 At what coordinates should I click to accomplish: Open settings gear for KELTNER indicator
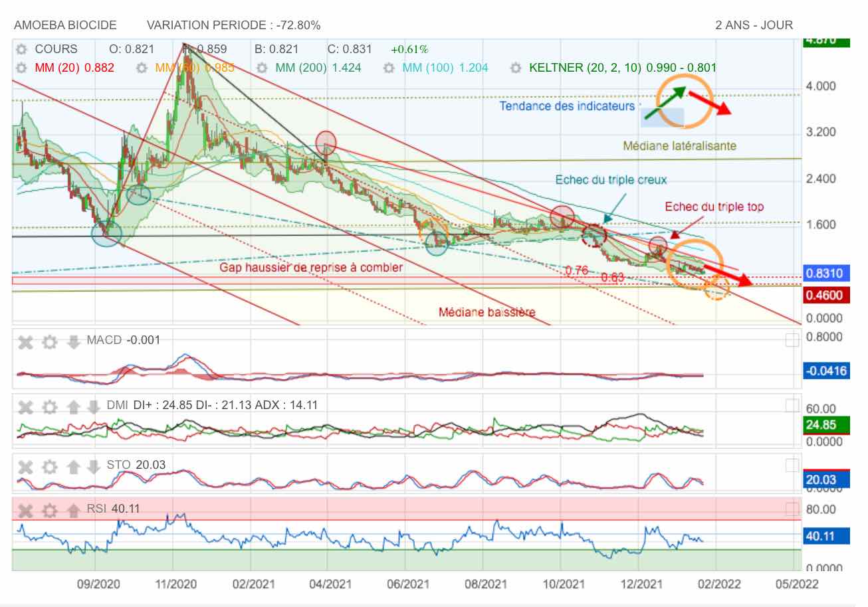pos(516,68)
